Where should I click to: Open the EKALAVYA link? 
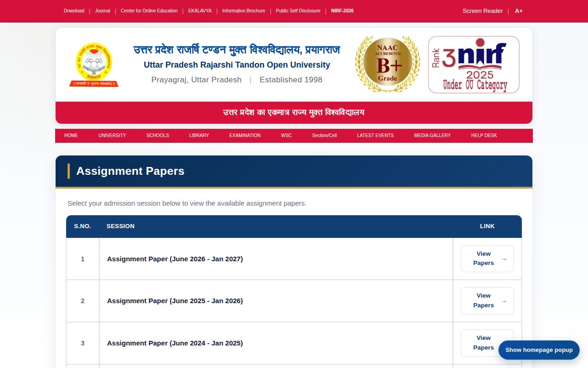200,11
